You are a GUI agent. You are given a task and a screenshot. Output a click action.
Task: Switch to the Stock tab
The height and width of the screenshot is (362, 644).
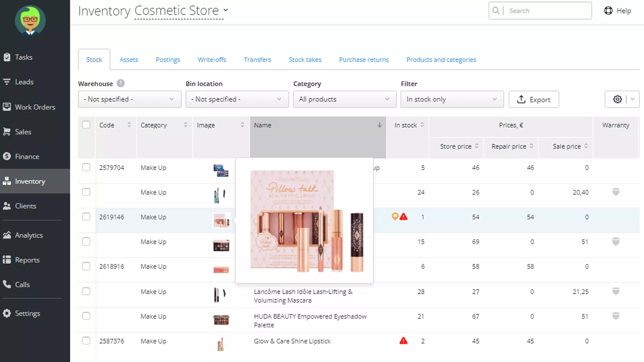point(94,60)
